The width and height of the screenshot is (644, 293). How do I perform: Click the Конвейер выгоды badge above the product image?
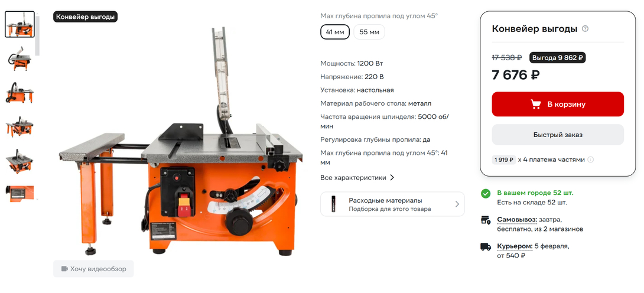tap(86, 17)
